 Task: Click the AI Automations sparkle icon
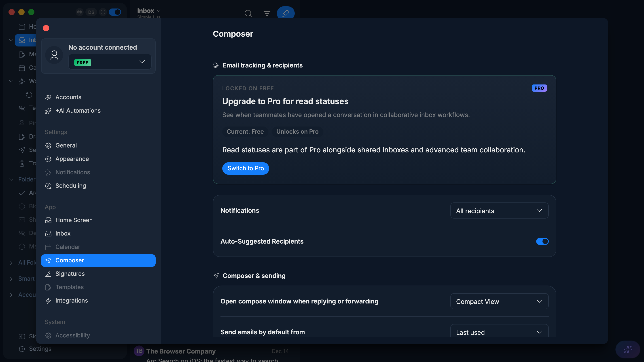48,111
